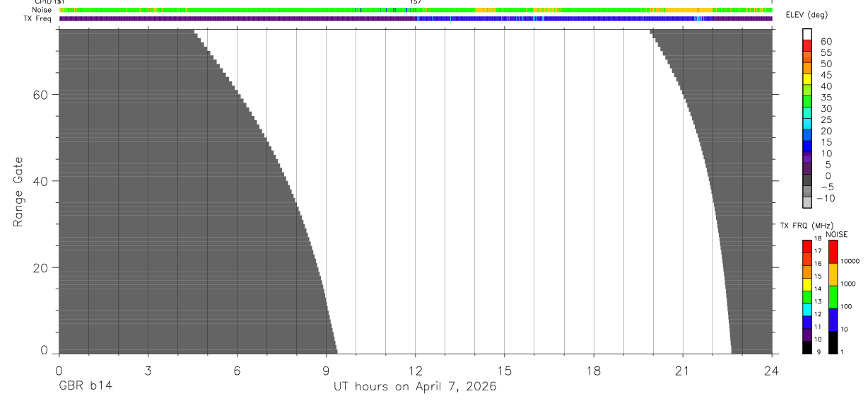Click the 10000 label on the NOISE colorbar
The height and width of the screenshot is (401, 868).
(850, 261)
